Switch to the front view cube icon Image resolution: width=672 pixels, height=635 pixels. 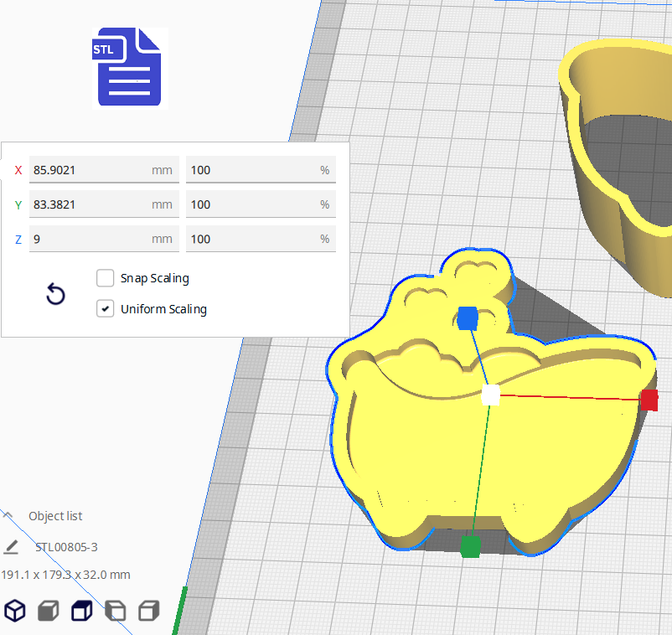(49, 611)
